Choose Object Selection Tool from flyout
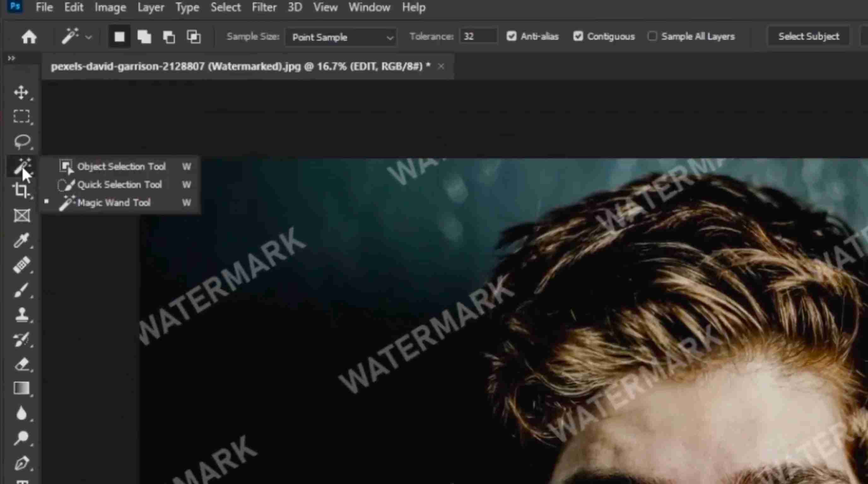The width and height of the screenshot is (868, 484). pyautogui.click(x=120, y=167)
